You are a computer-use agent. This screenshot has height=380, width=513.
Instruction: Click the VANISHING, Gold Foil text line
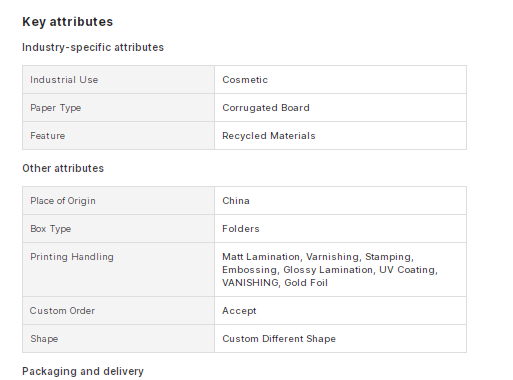(x=275, y=283)
